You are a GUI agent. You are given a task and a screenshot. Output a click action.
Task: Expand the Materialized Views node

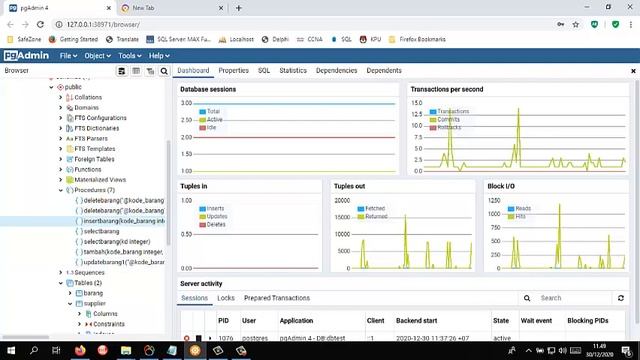pyautogui.click(x=60, y=180)
